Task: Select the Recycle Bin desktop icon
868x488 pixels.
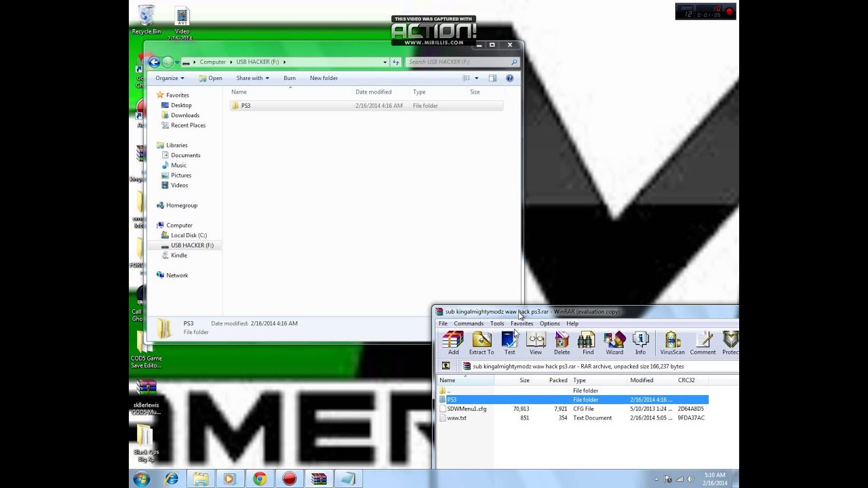Action: coord(146,19)
